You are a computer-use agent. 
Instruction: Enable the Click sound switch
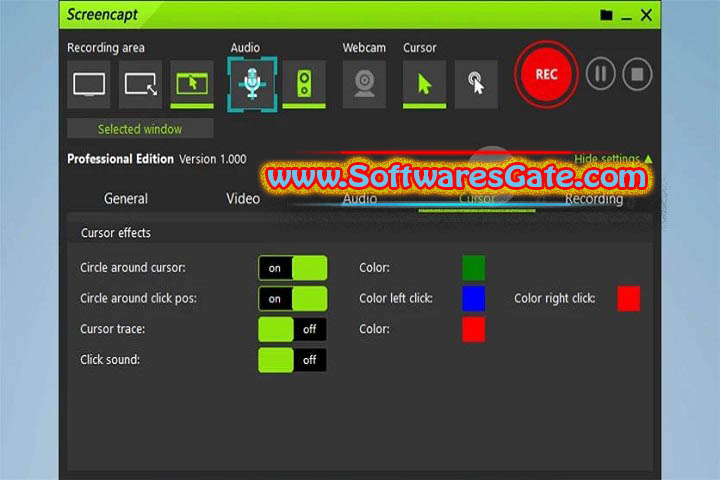292,360
